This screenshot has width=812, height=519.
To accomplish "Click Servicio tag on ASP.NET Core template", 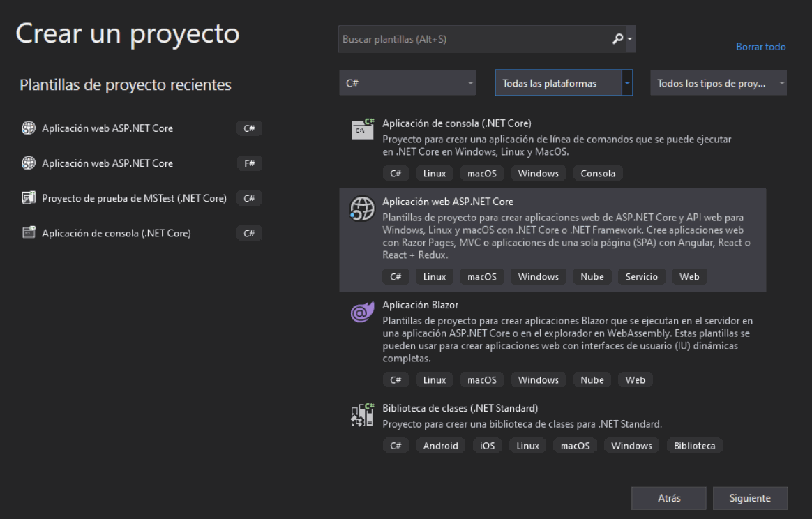I will click(641, 277).
